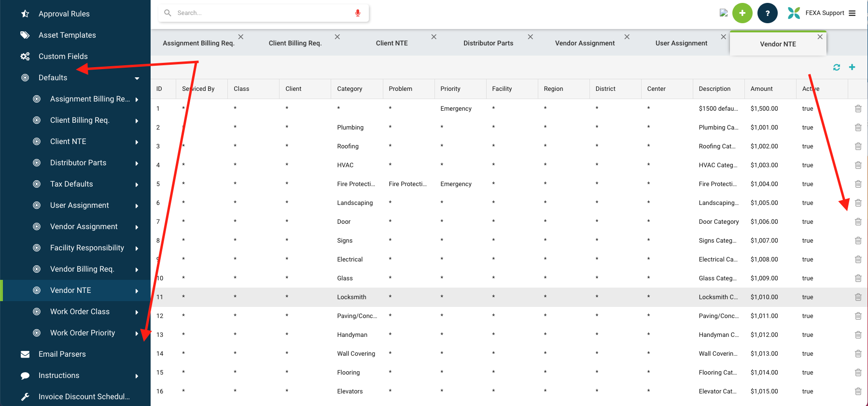The image size is (868, 406).
Task: Collapse the Defaults section arrow
Action: pyautogui.click(x=137, y=78)
